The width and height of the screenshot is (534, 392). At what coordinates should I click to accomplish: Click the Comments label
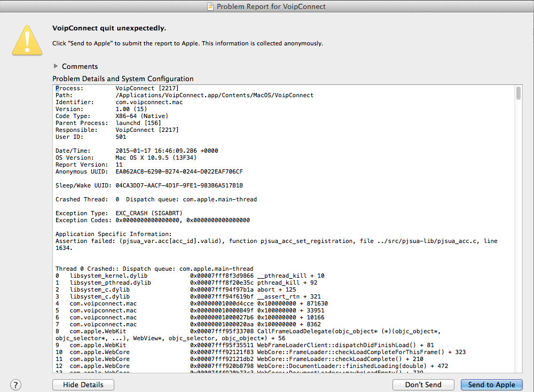click(80, 66)
